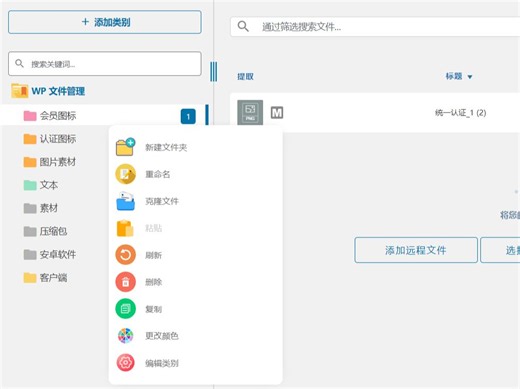520x389 pixels.
Task: Choose 编辑类别 in the context menu
Action: pos(162,363)
